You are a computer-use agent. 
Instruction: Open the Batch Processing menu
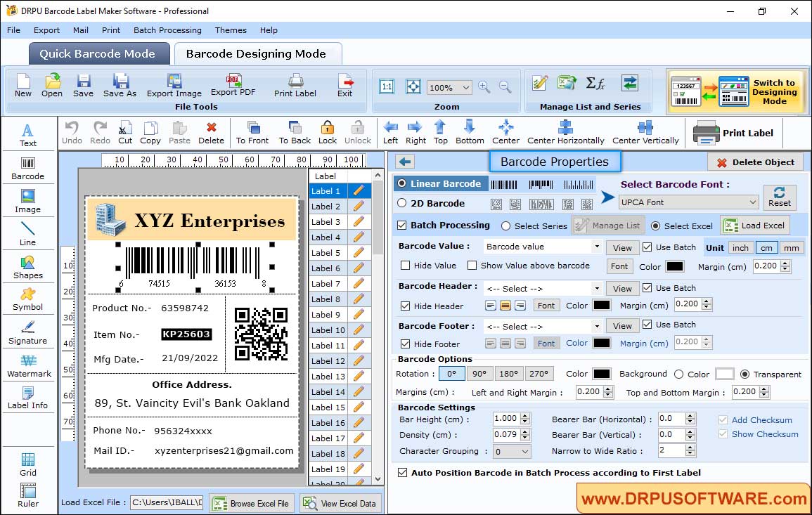[168, 30]
